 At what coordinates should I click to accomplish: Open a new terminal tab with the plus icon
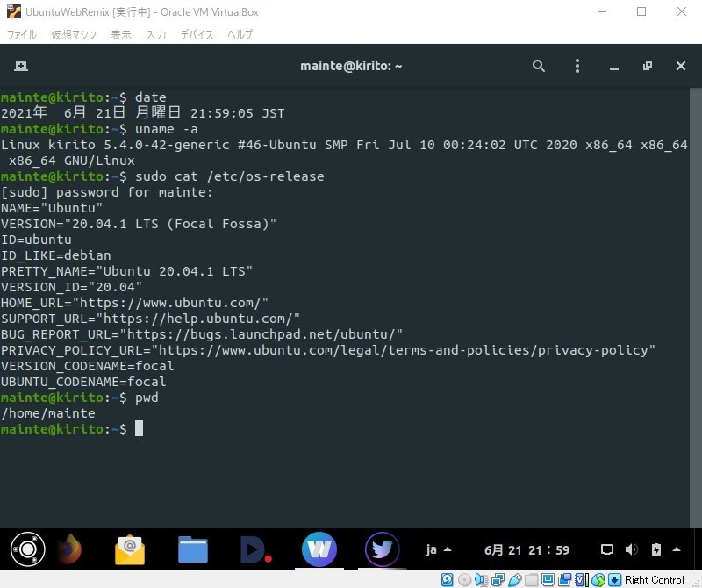coord(20,66)
